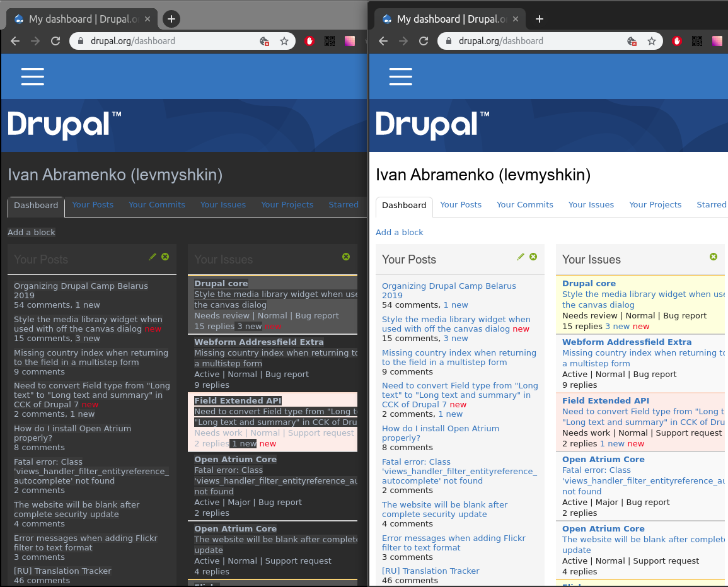728x587 pixels.
Task: Open the hamburger menu in the dark left window
Action: (32, 76)
